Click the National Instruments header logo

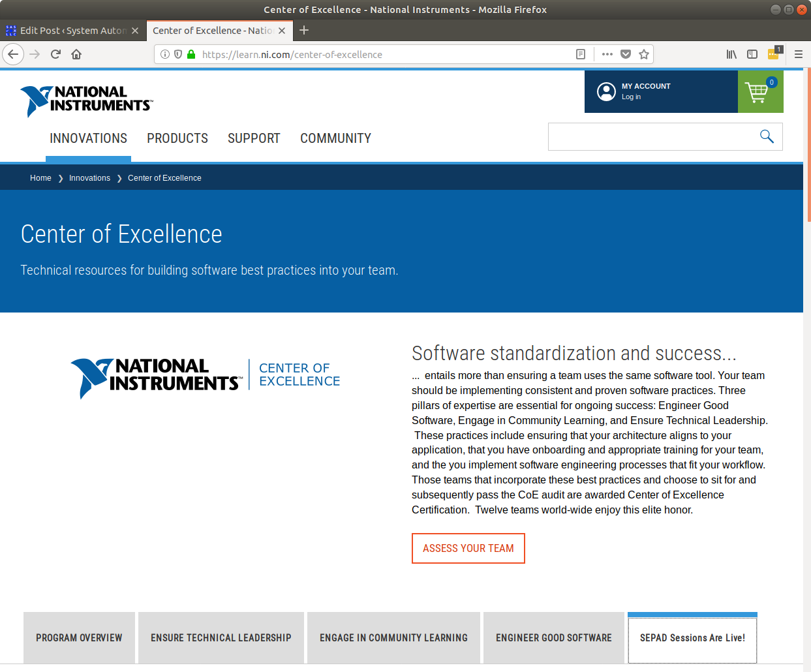pyautogui.click(x=87, y=101)
